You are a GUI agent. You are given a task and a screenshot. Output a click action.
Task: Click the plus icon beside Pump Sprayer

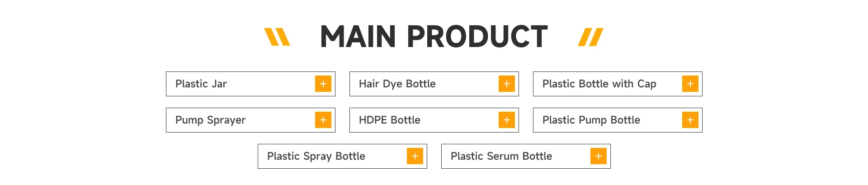pos(323,120)
